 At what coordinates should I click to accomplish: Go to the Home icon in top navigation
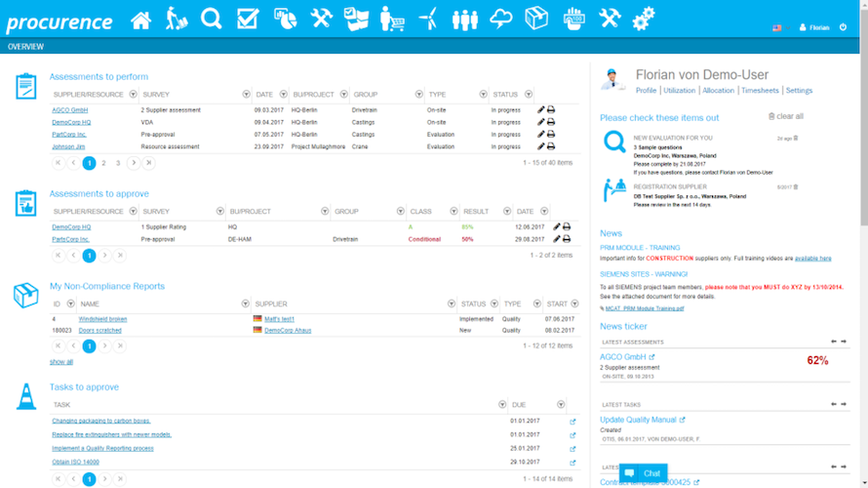(x=140, y=20)
